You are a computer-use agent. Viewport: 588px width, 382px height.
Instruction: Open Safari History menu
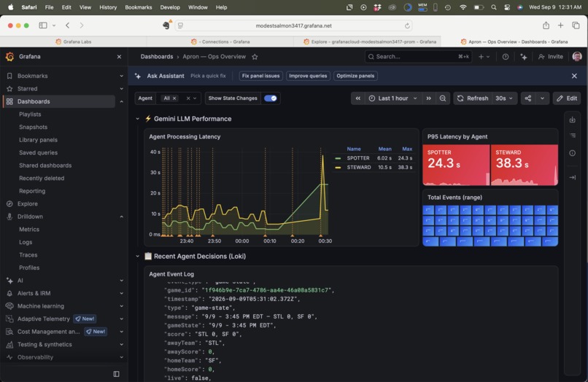(108, 7)
